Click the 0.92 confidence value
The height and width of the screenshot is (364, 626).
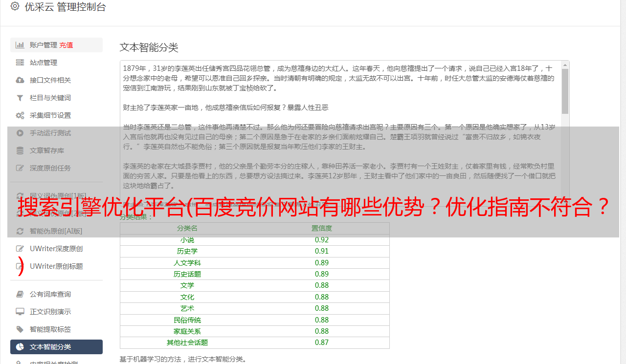(322, 240)
